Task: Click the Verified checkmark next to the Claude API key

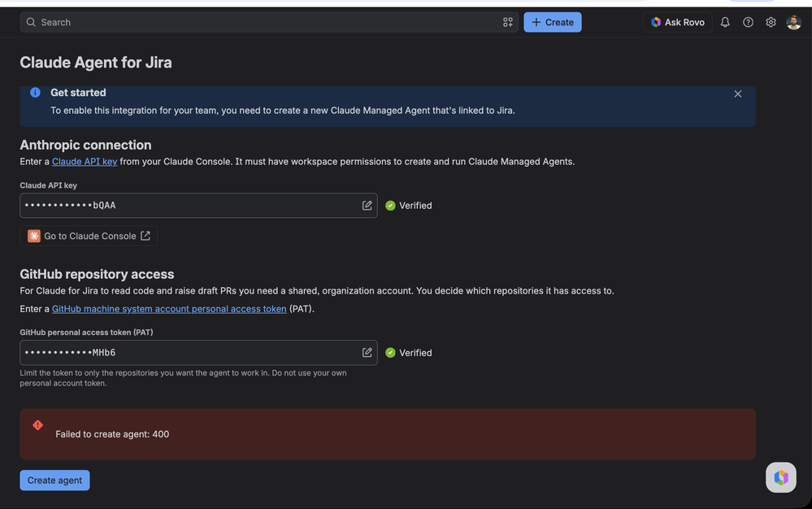Action: 390,206
